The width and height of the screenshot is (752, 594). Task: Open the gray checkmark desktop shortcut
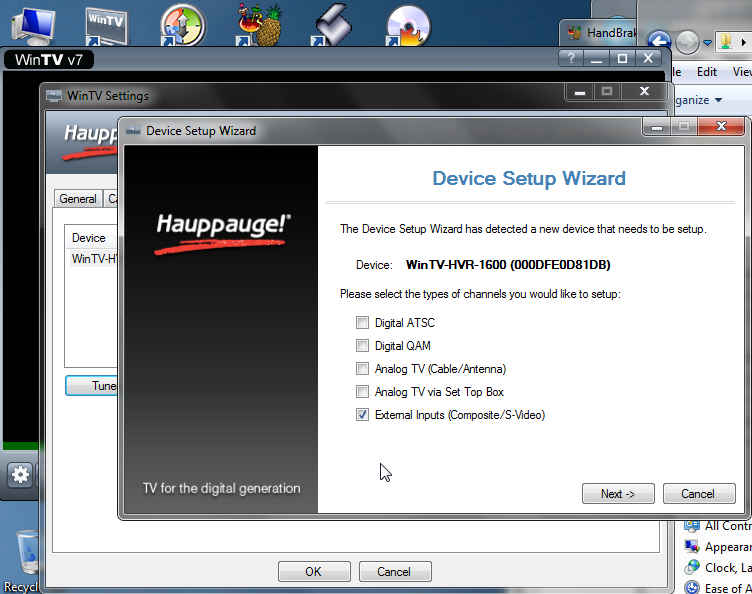coord(332,25)
